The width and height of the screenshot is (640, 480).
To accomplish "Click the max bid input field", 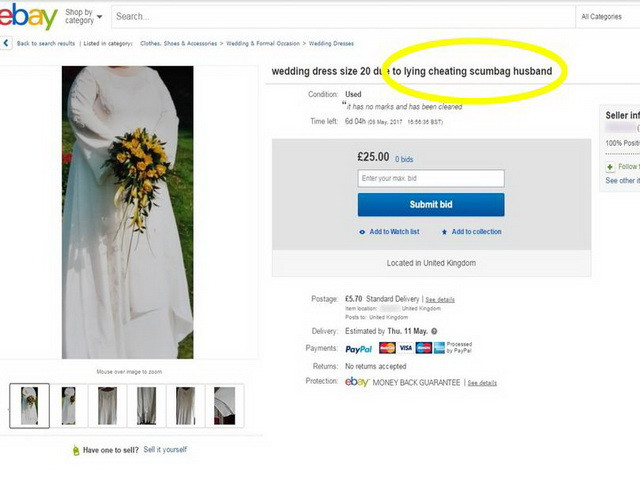I will click(430, 178).
